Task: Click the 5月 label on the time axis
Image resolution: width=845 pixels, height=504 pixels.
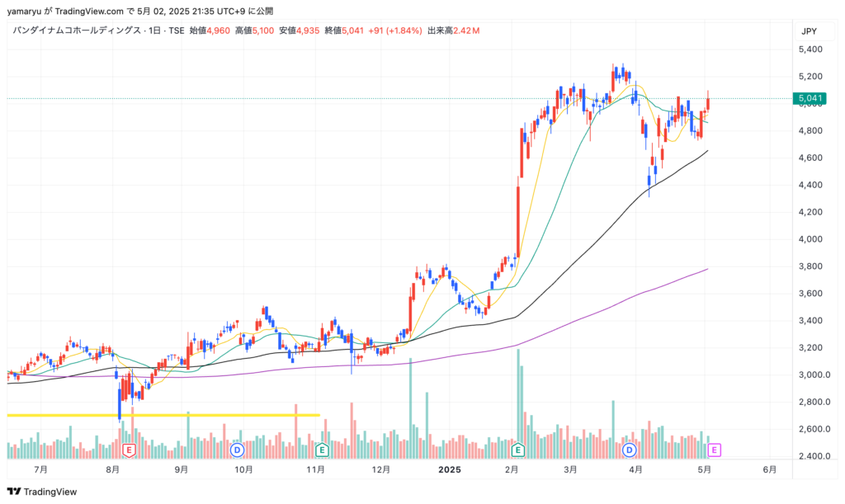Action: 705,469
